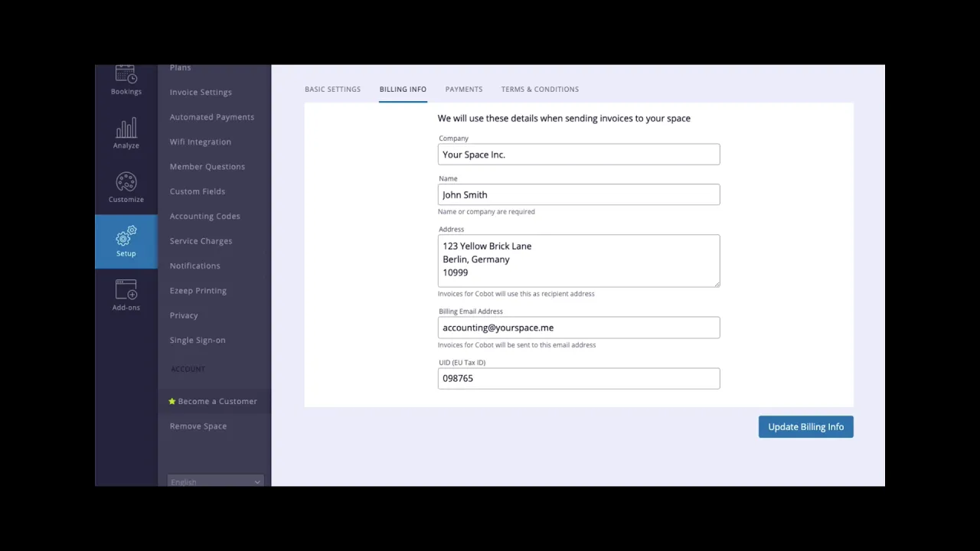Open the Add-ons icon
This screenshot has height=551, width=980.
coord(126,290)
